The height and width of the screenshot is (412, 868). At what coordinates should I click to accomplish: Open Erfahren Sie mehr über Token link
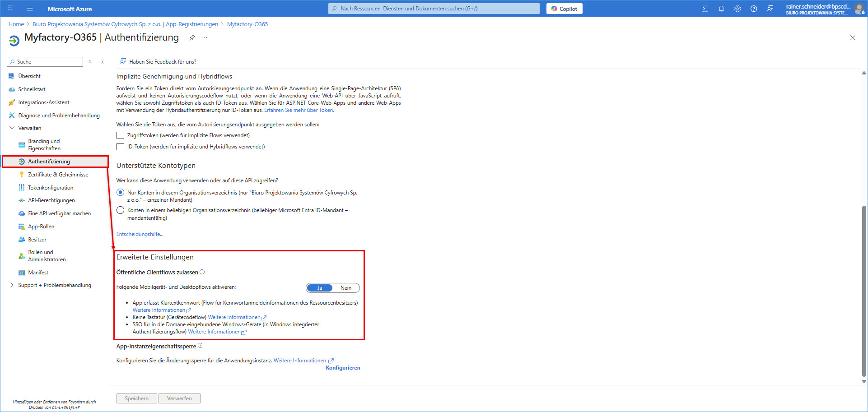[299, 110]
